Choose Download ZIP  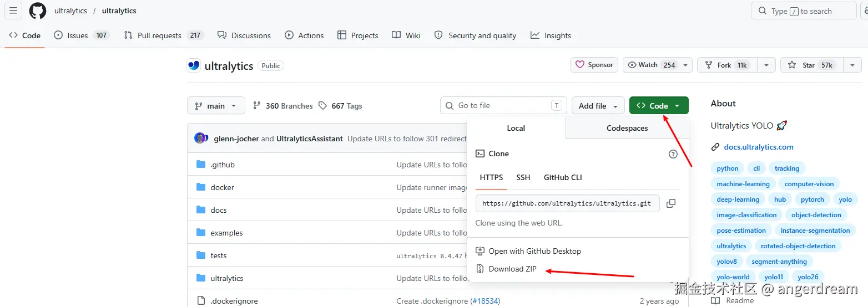pyautogui.click(x=506, y=269)
